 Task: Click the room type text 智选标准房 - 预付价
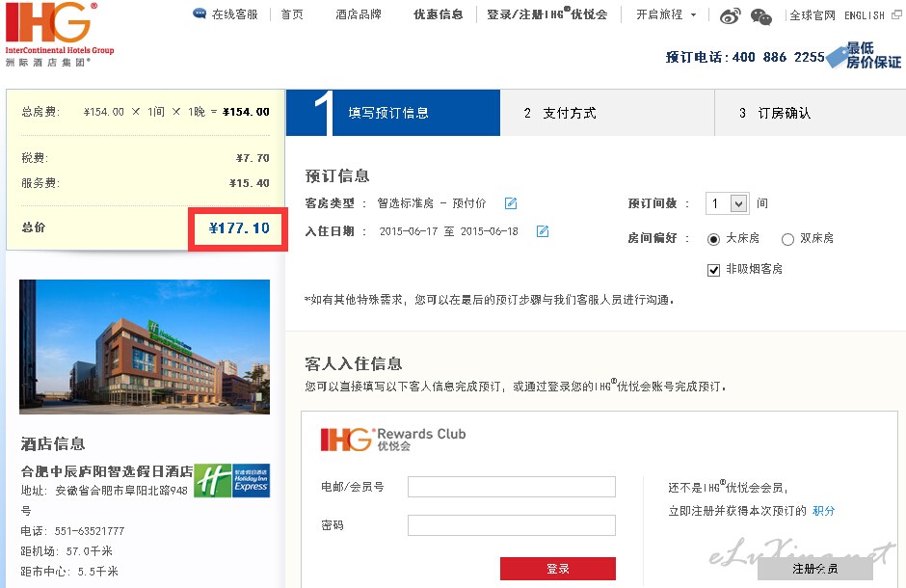pos(431,203)
